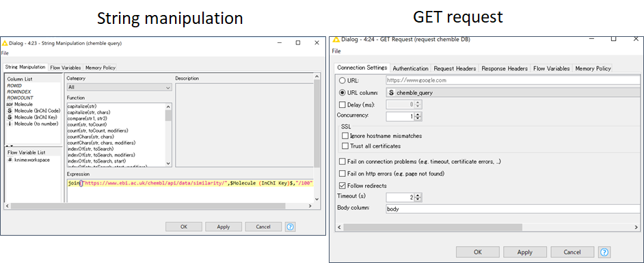Switch to Authentication tab
The image size is (644, 263).
[x=410, y=68]
